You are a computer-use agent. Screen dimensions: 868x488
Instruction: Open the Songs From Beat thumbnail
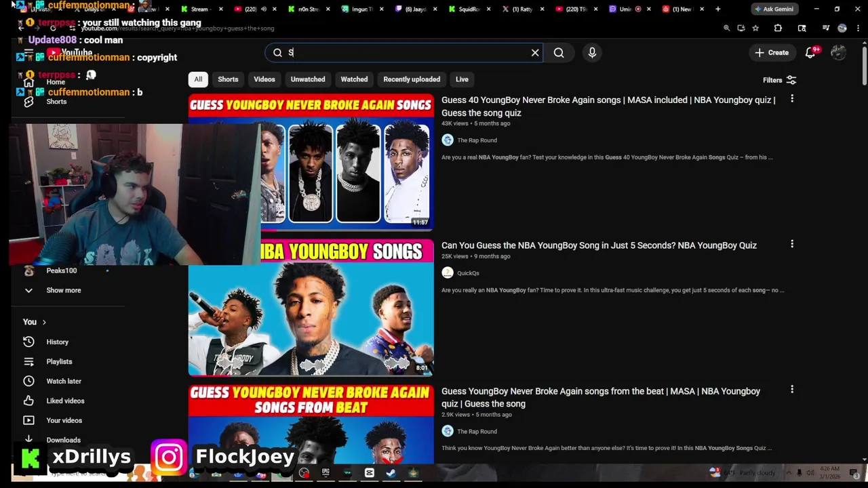click(311, 424)
